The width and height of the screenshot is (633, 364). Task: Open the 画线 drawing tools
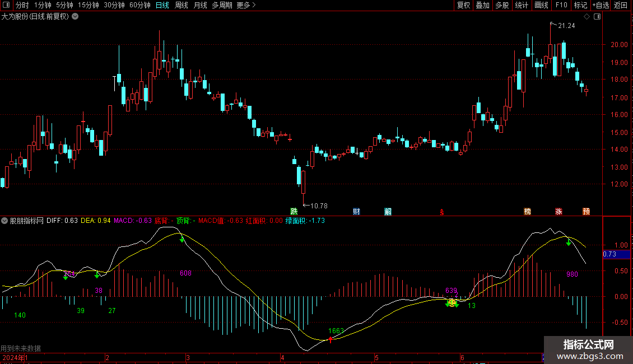coord(541,5)
